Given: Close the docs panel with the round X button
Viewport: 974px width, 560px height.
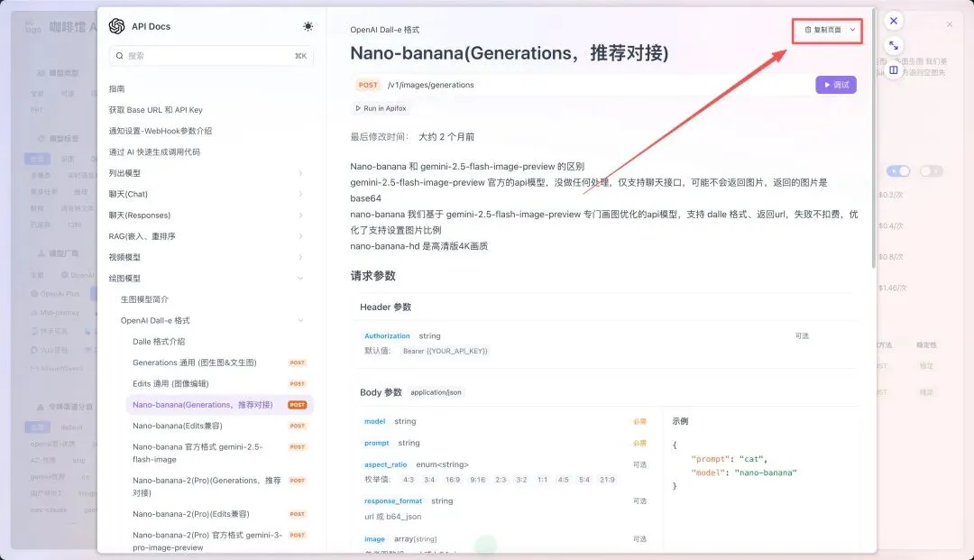Looking at the screenshot, I should (893, 21).
